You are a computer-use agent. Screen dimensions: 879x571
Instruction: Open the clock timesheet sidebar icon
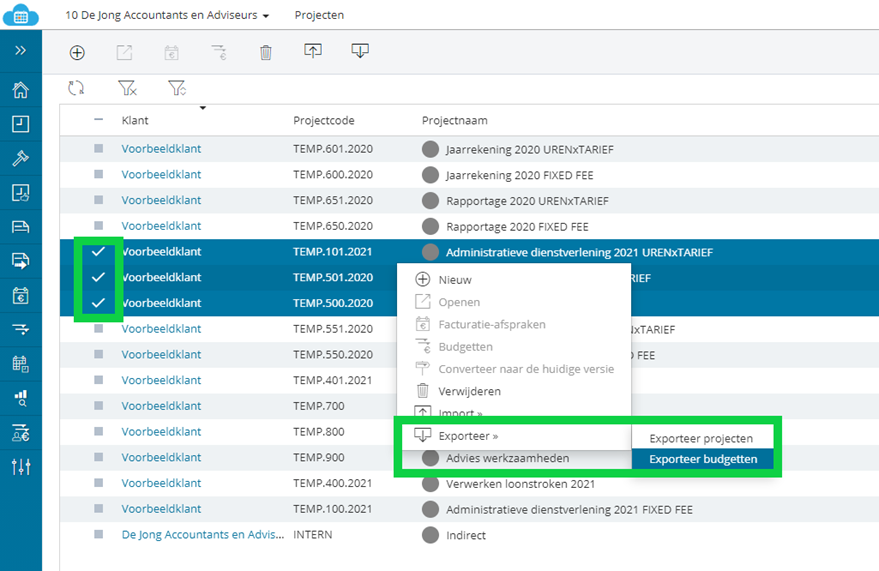[x=21, y=124]
